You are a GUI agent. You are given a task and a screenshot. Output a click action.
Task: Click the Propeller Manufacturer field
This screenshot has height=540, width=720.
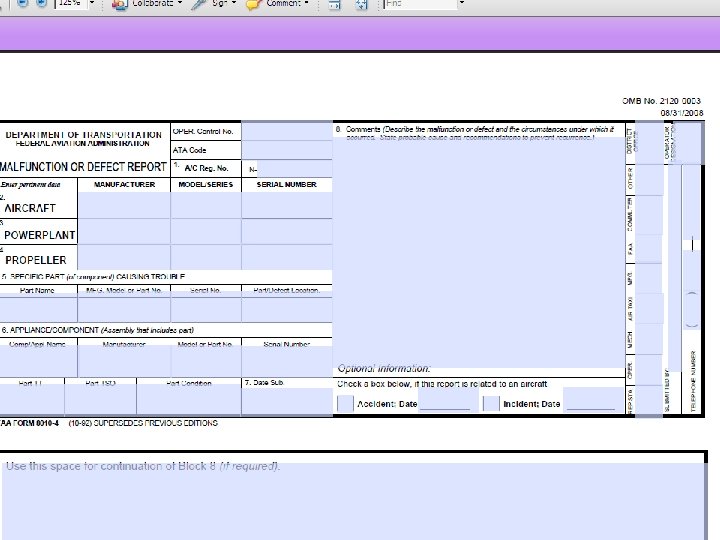124,257
